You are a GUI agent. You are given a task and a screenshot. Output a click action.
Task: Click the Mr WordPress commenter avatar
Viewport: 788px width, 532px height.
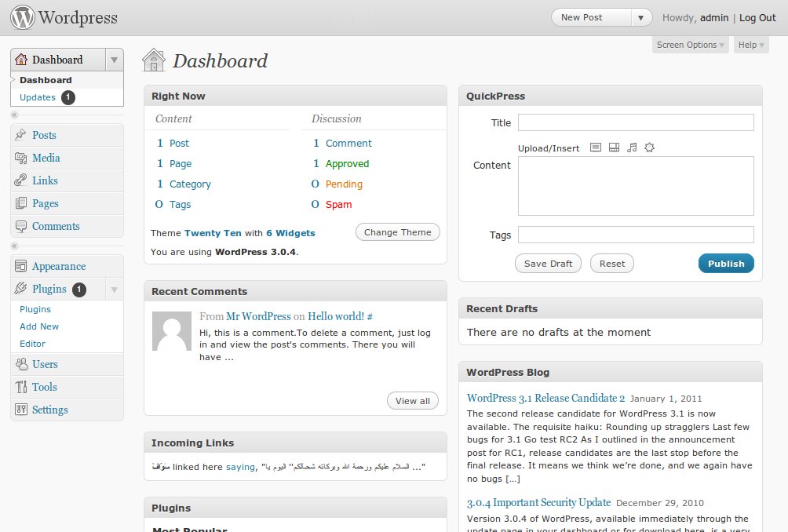click(x=172, y=330)
